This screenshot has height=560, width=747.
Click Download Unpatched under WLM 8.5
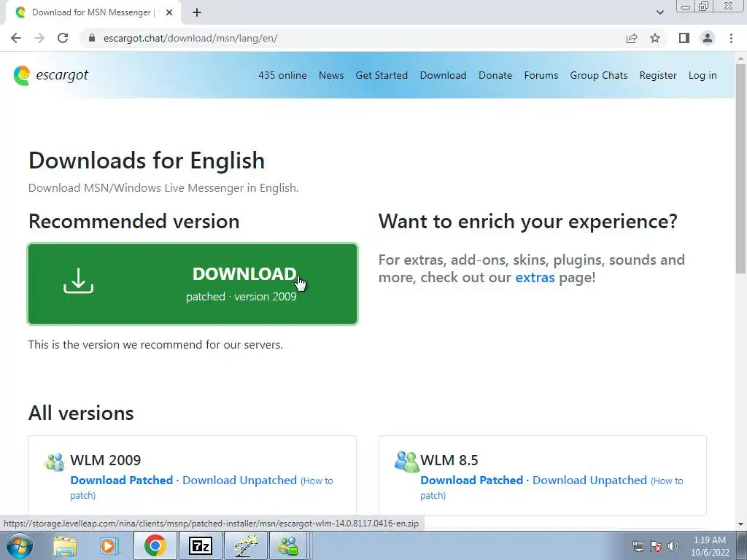(x=589, y=480)
